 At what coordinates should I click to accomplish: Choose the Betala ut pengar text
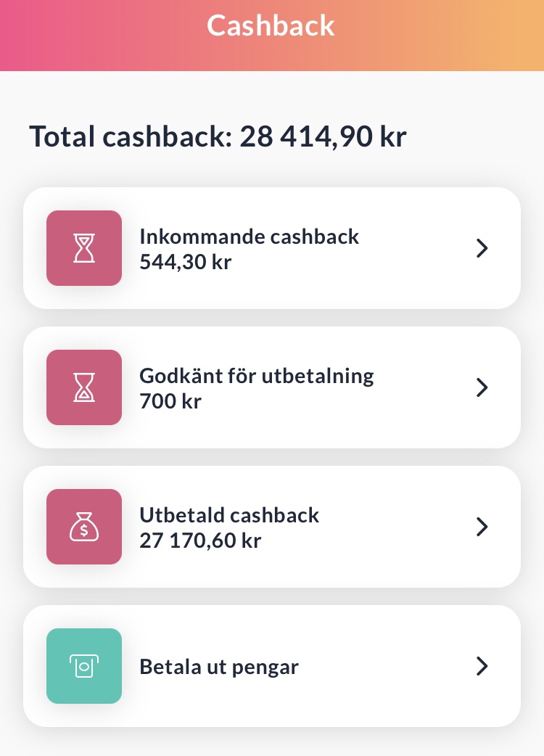(x=219, y=667)
